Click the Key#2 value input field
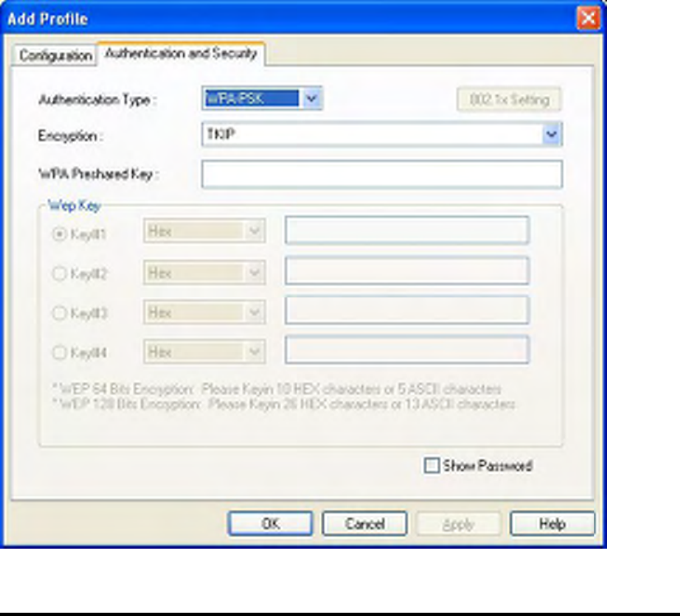The width and height of the screenshot is (680, 616). (x=407, y=271)
